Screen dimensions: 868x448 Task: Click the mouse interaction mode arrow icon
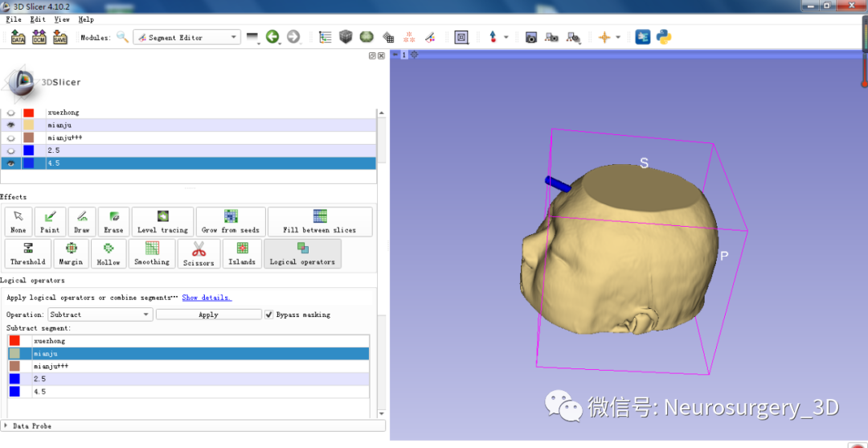pyautogui.click(x=493, y=37)
